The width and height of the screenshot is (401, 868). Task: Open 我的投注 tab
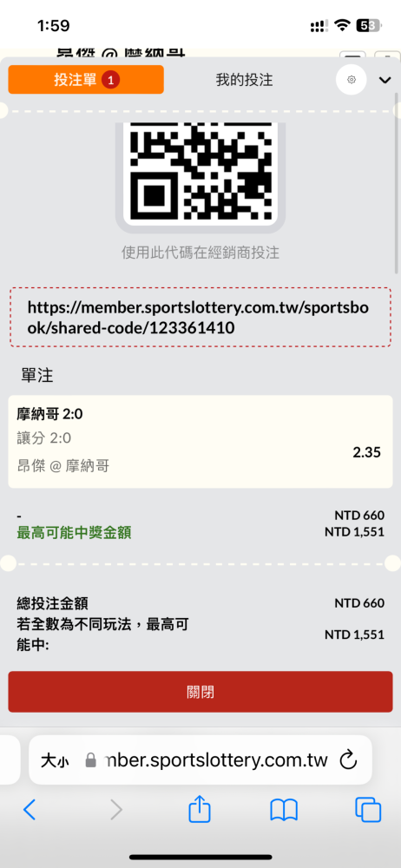244,80
